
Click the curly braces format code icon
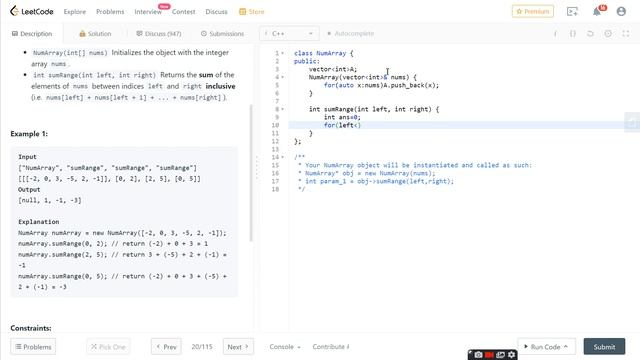(573, 34)
